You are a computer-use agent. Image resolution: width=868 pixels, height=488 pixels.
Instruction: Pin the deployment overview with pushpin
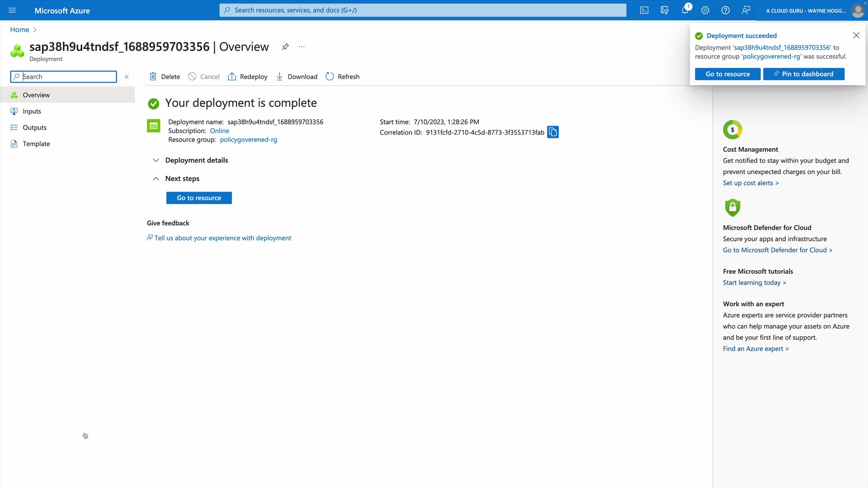[x=285, y=47]
